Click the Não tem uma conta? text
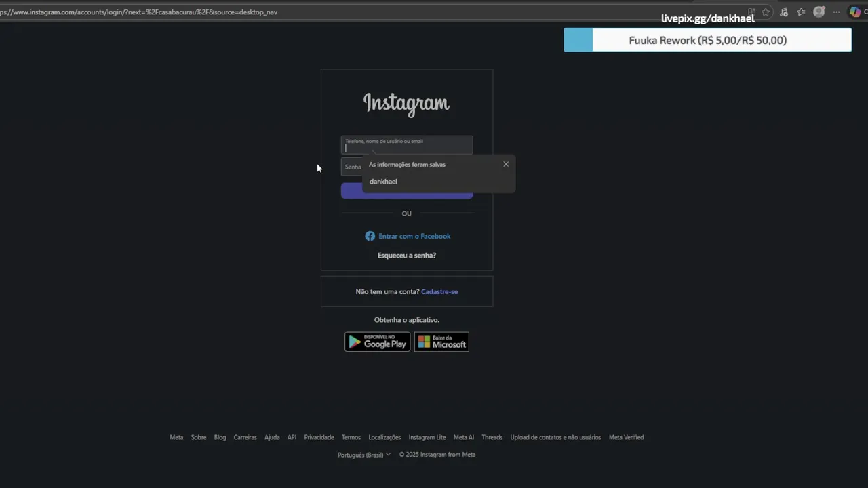 (387, 291)
